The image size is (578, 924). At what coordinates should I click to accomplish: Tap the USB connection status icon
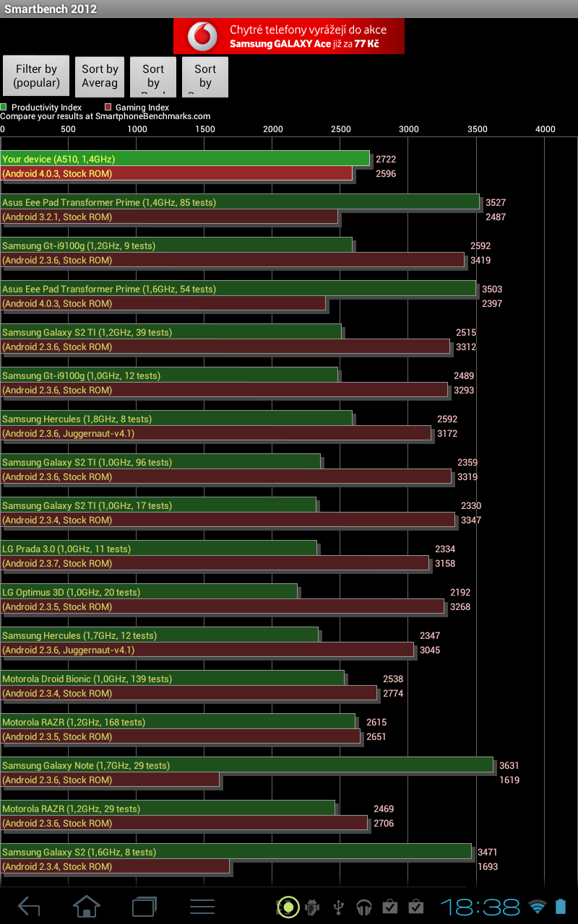tap(338, 907)
